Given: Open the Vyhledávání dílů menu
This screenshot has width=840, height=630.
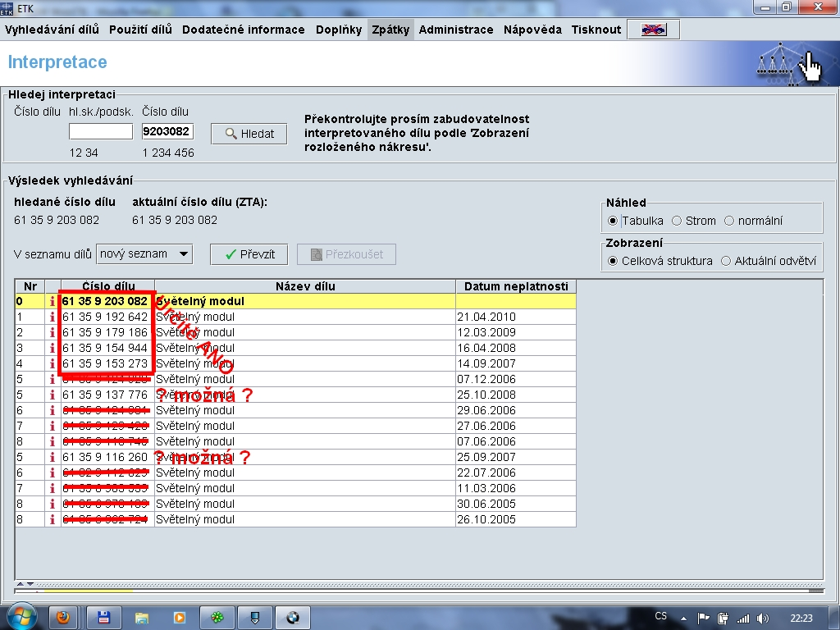Looking at the screenshot, I should [52, 30].
